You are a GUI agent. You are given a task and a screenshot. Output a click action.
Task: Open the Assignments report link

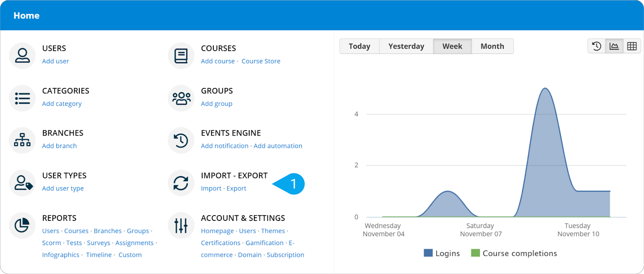click(x=134, y=243)
